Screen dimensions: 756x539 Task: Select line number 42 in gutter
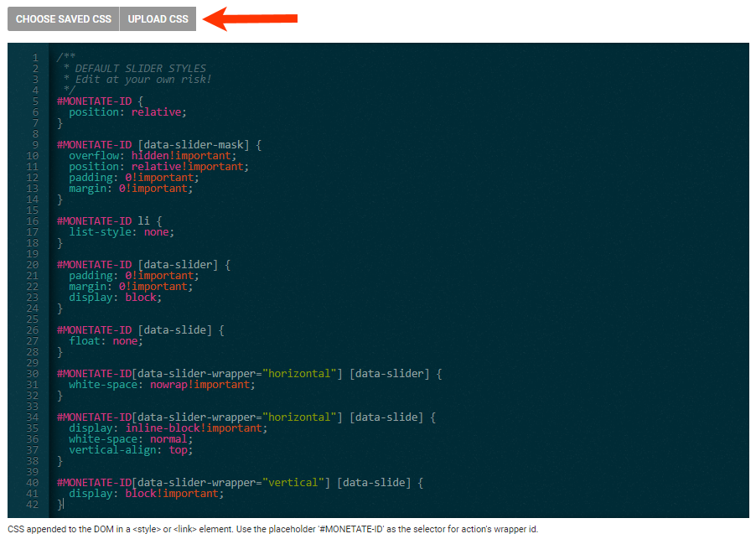click(x=32, y=505)
